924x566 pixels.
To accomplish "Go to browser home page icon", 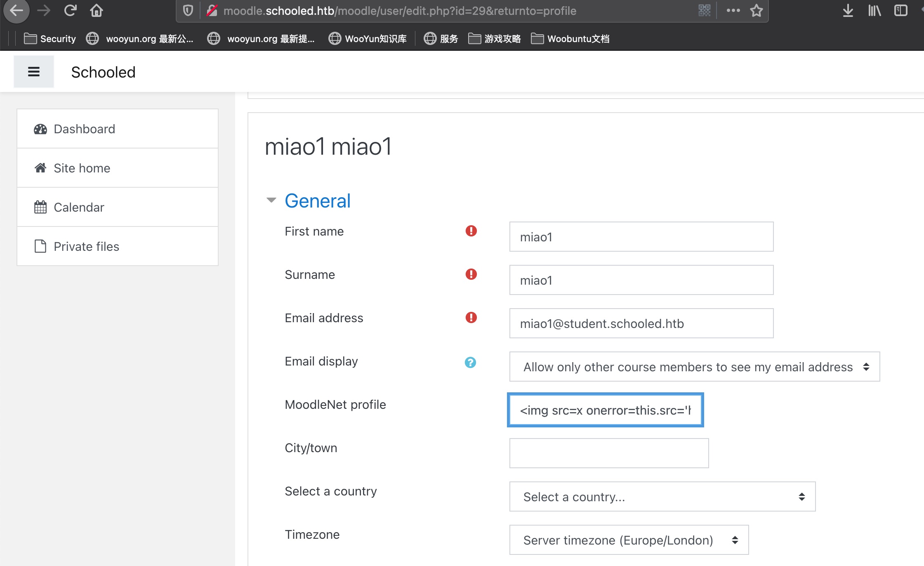I will [x=96, y=10].
